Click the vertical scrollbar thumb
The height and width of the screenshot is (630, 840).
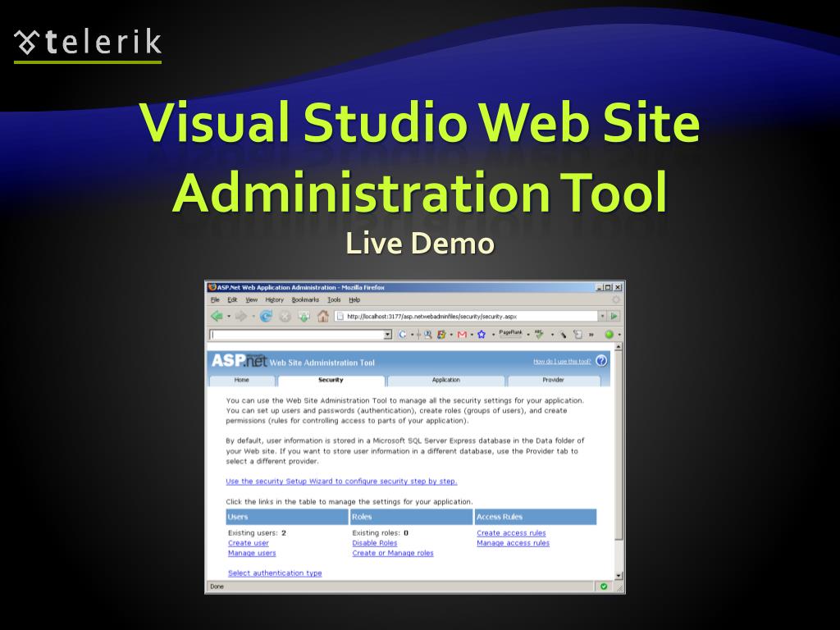[x=619, y=445]
